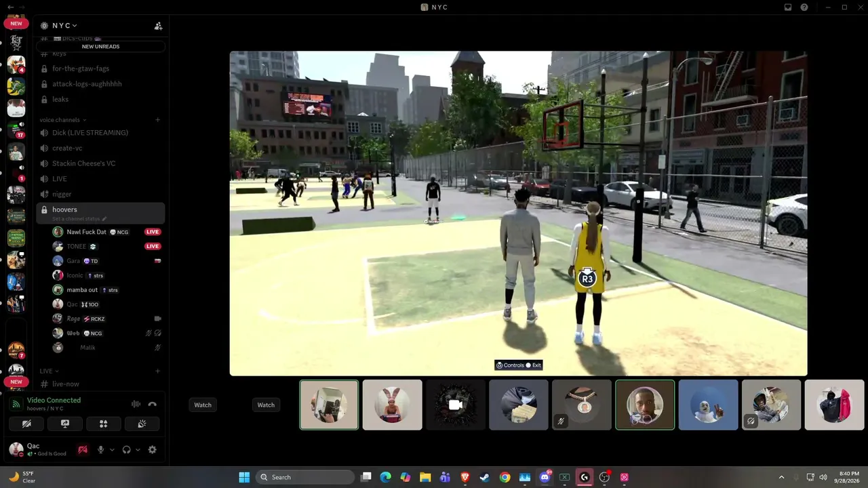The height and width of the screenshot is (488, 868).
Task: Open the Inbox icon in title bar
Action: (787, 7)
